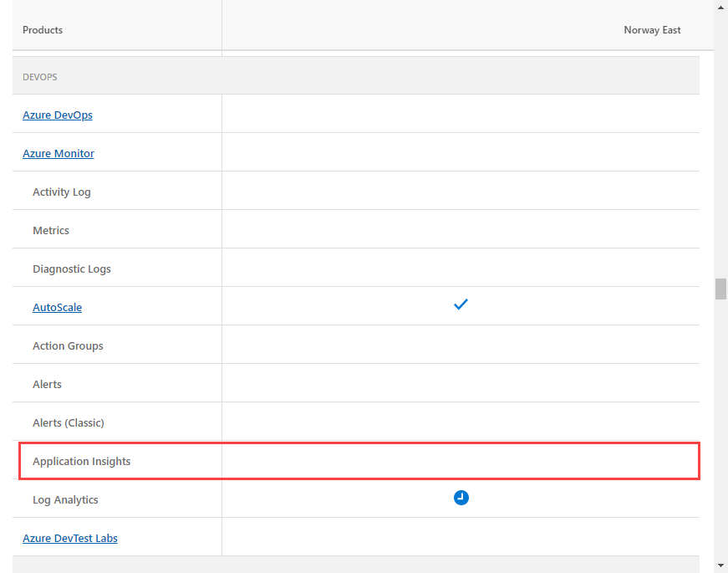Image resolution: width=728 pixels, height=573 pixels.
Task: Click the Log Analytics clock icon
Action: pos(461,498)
